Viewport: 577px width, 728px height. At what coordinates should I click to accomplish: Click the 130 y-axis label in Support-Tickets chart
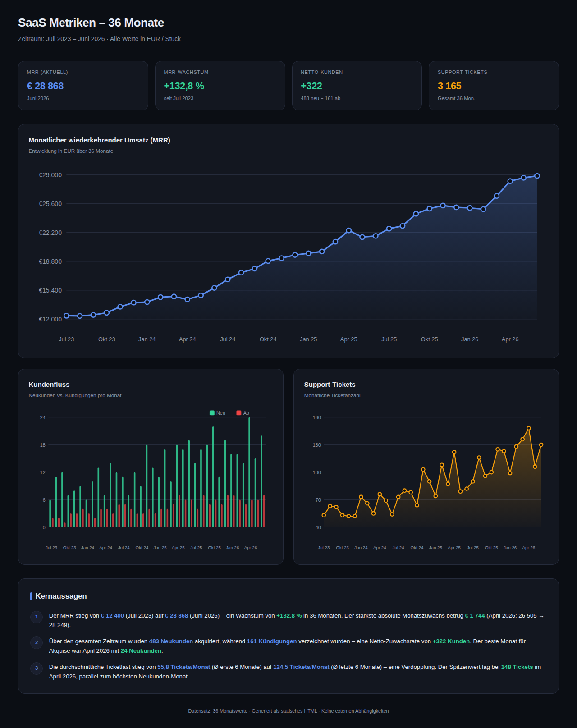pos(317,445)
